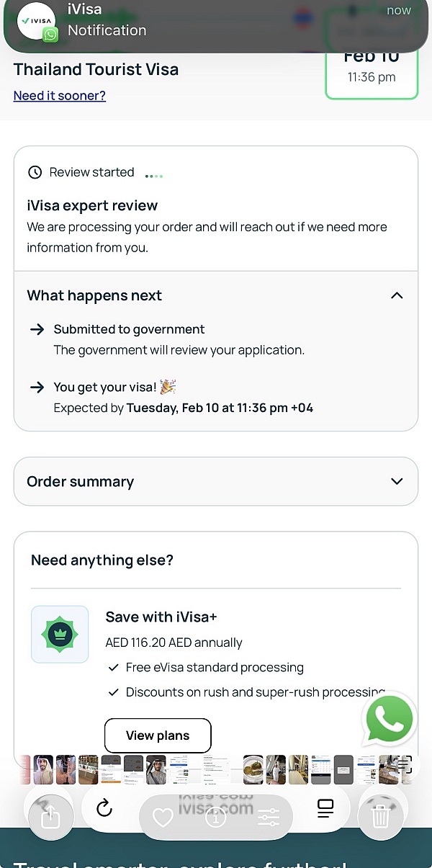Expand the Order summary section

click(397, 481)
